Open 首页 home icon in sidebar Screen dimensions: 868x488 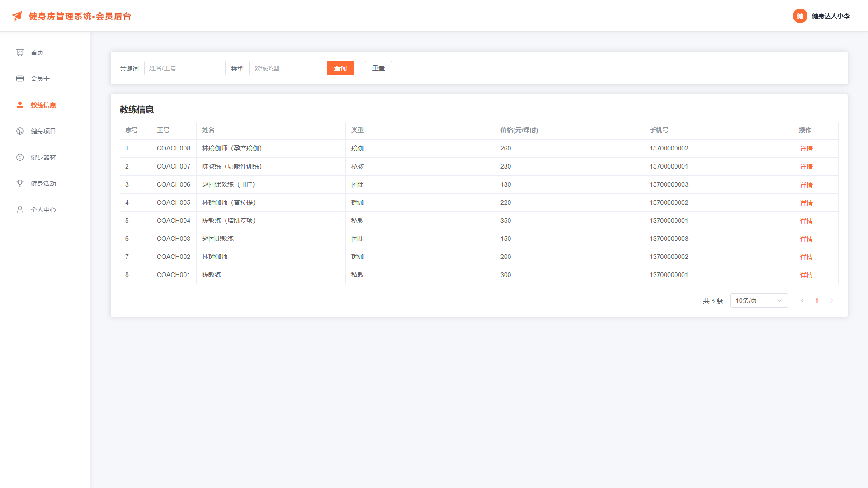point(20,52)
